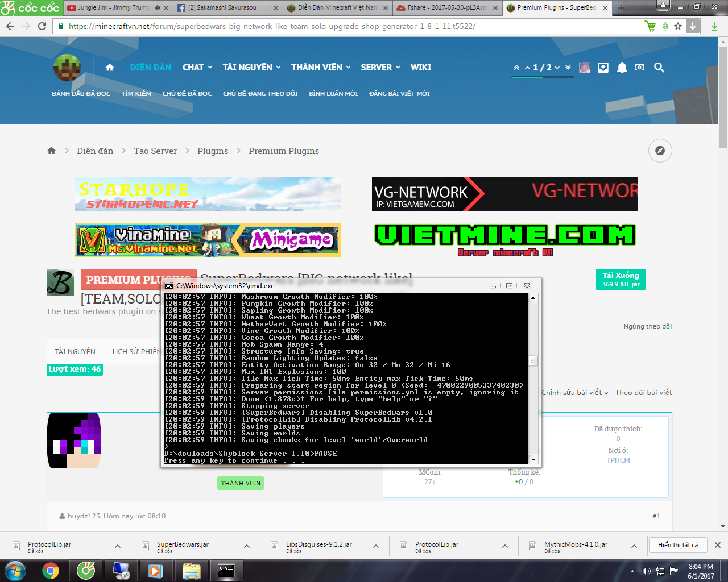
Task: Switch to cmd.exe window in taskbar
Action: click(226, 570)
